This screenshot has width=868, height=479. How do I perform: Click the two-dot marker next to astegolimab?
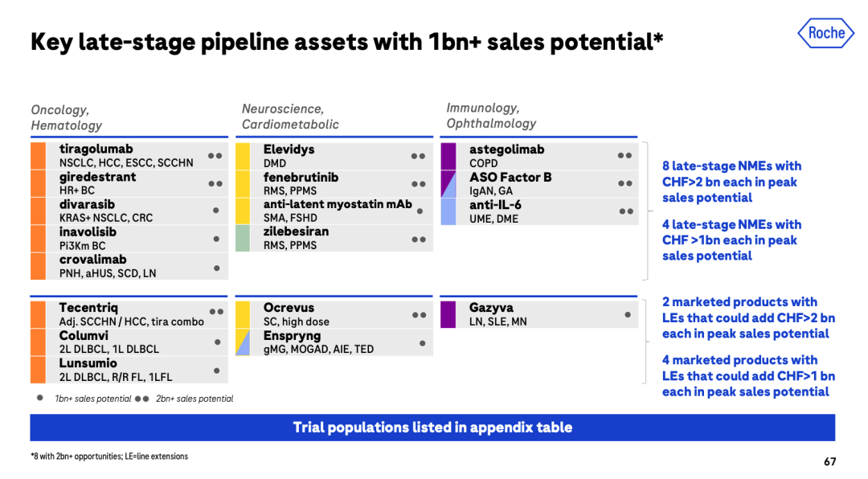pyautogui.click(x=625, y=156)
